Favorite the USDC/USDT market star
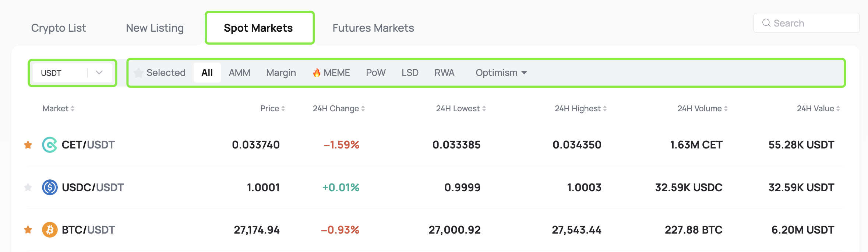Screen dimensions: 868x252 point(28,187)
